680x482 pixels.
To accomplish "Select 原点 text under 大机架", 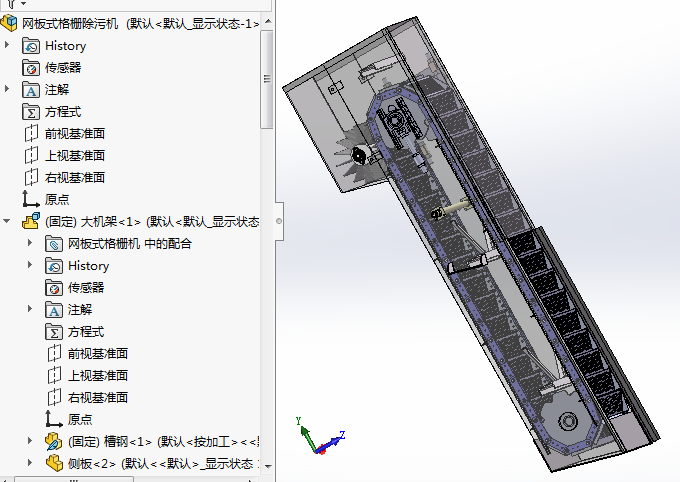I will [80, 420].
